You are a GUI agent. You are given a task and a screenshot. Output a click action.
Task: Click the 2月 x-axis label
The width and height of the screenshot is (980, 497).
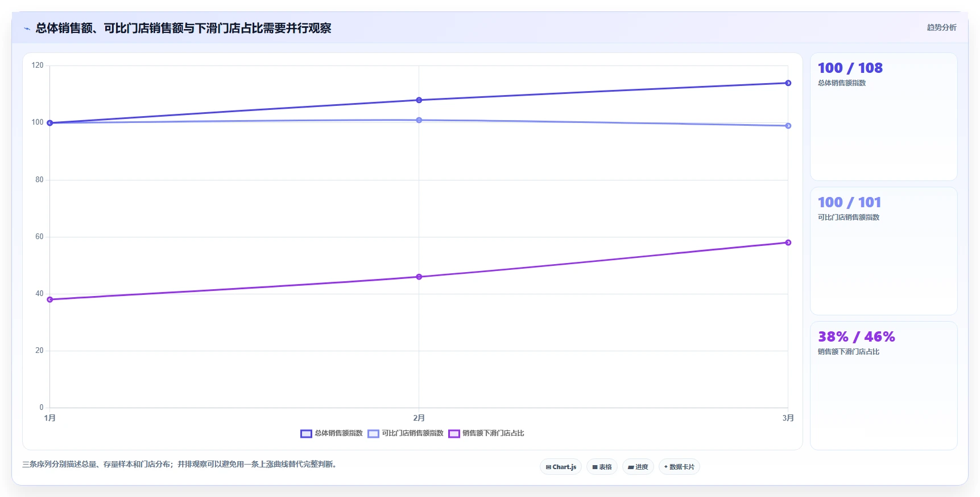click(x=419, y=418)
